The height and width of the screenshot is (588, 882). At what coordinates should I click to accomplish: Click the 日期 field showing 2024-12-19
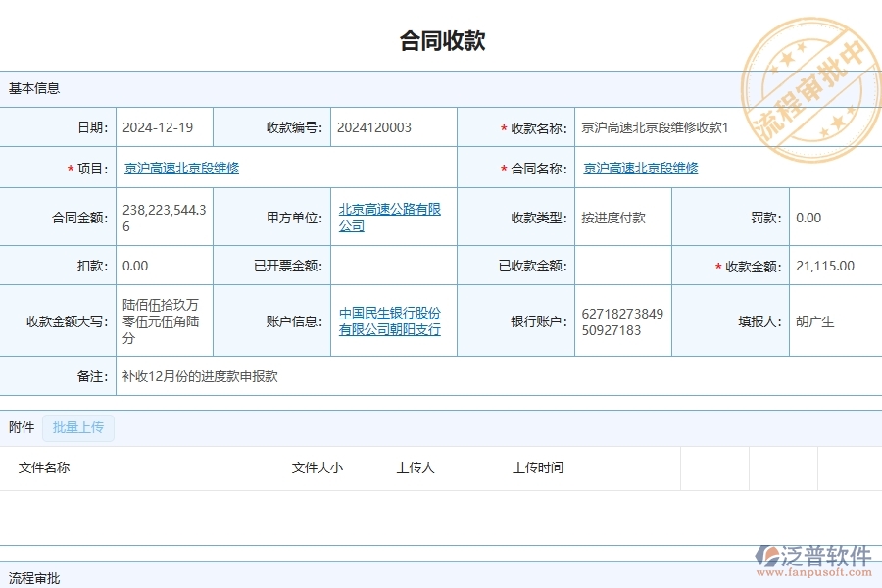coord(158,127)
